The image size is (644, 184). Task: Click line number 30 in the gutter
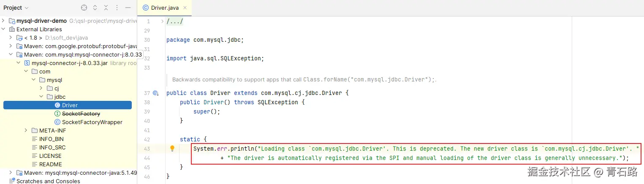(147, 40)
